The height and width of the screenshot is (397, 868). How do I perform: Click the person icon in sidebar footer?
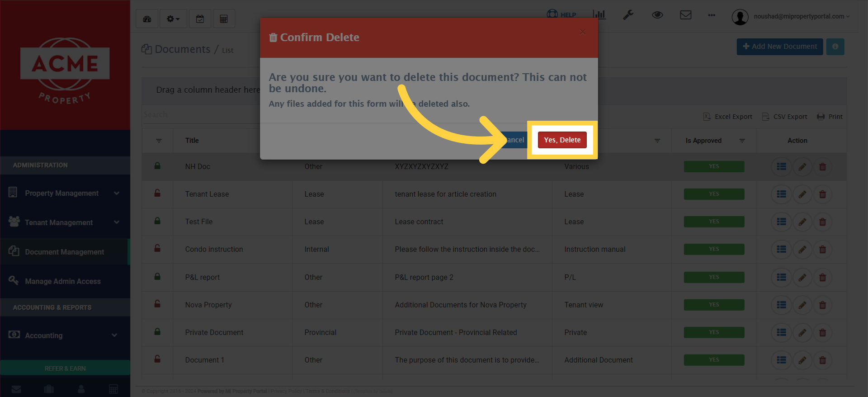click(81, 389)
